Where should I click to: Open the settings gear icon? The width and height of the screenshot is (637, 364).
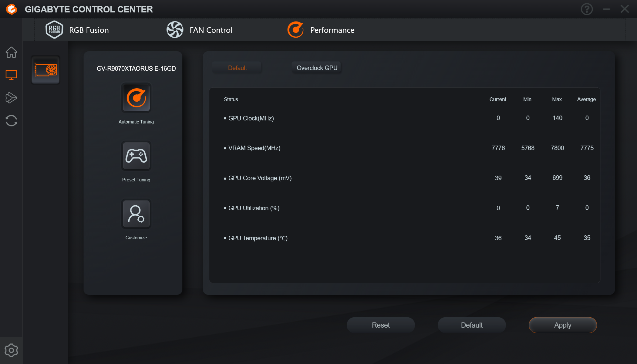(x=11, y=350)
